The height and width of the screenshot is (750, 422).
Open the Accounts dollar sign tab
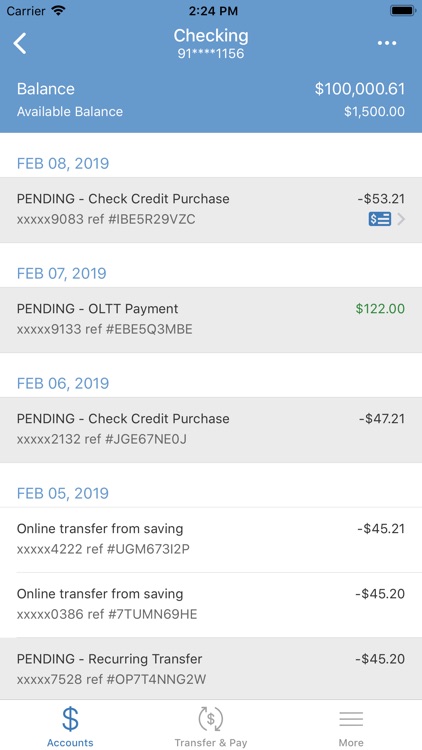(70, 726)
